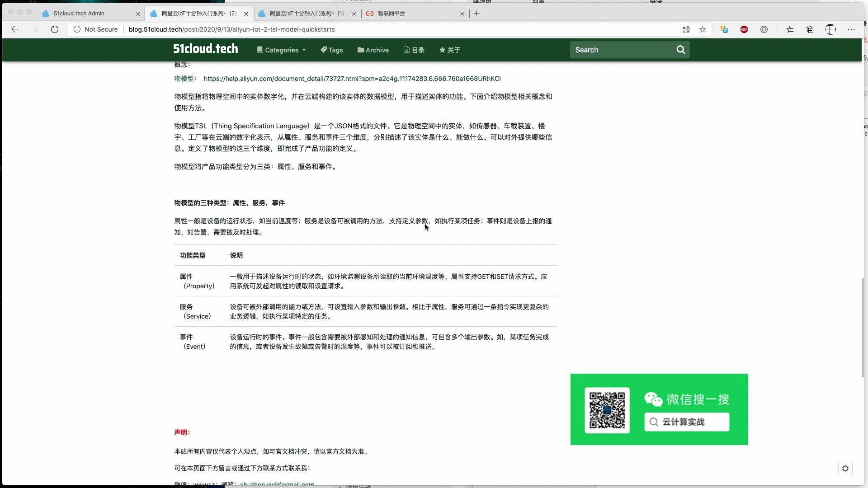Click the 云计算实战 search box in banner

(x=687, y=422)
